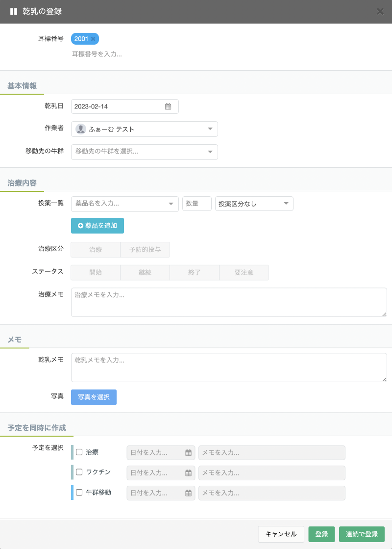This screenshot has height=549, width=392.
Task: Open calendar icon in ワクチン schedule row
Action: click(188, 473)
